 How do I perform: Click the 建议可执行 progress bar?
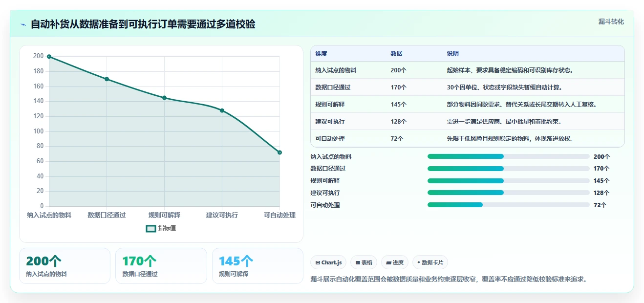point(508,193)
